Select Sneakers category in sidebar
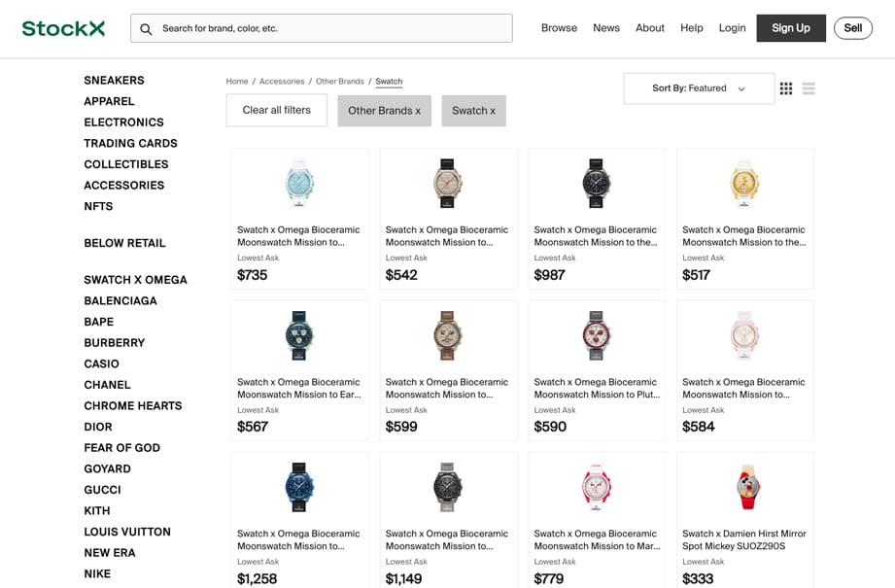 pyautogui.click(x=114, y=81)
